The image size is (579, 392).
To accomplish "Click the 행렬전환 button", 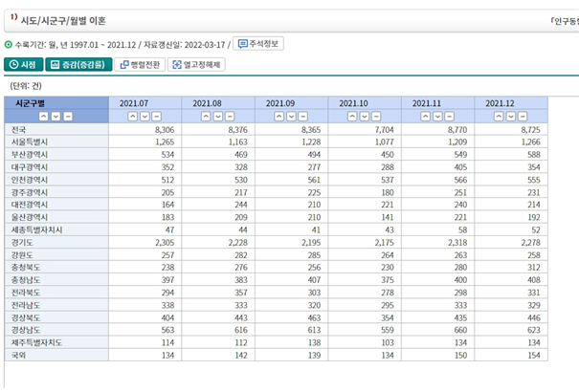I will pos(140,64).
